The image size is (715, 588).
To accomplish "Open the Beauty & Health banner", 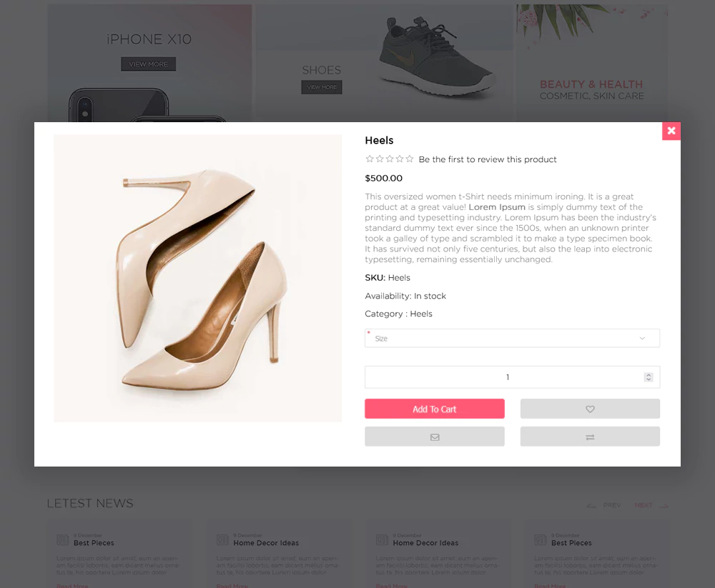I will click(x=591, y=89).
